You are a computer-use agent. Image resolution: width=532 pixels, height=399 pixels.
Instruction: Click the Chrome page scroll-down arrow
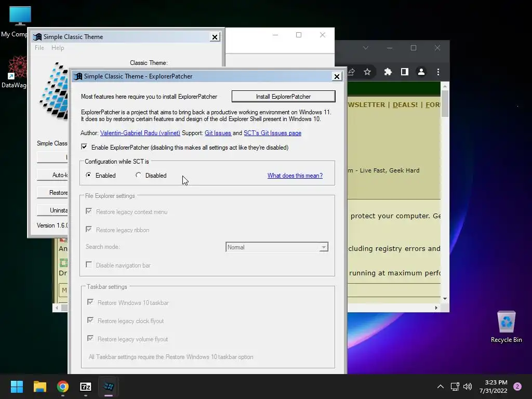(x=445, y=299)
